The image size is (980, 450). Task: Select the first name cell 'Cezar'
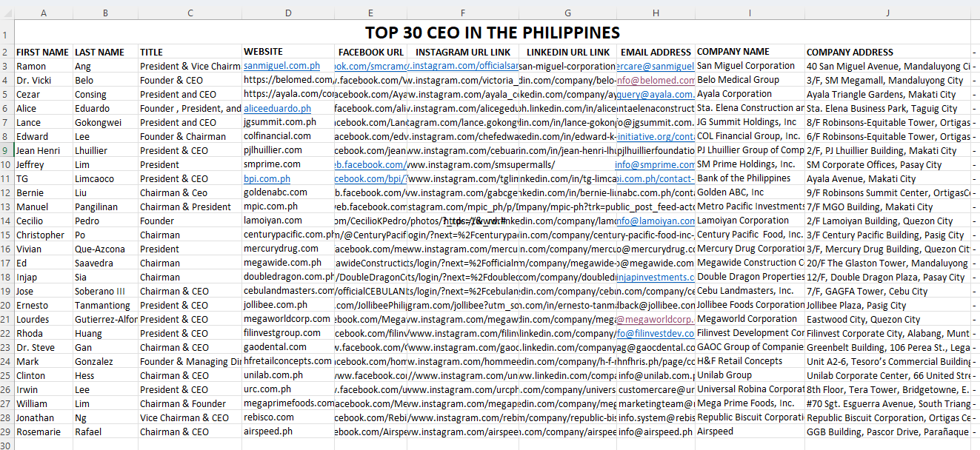(x=44, y=94)
